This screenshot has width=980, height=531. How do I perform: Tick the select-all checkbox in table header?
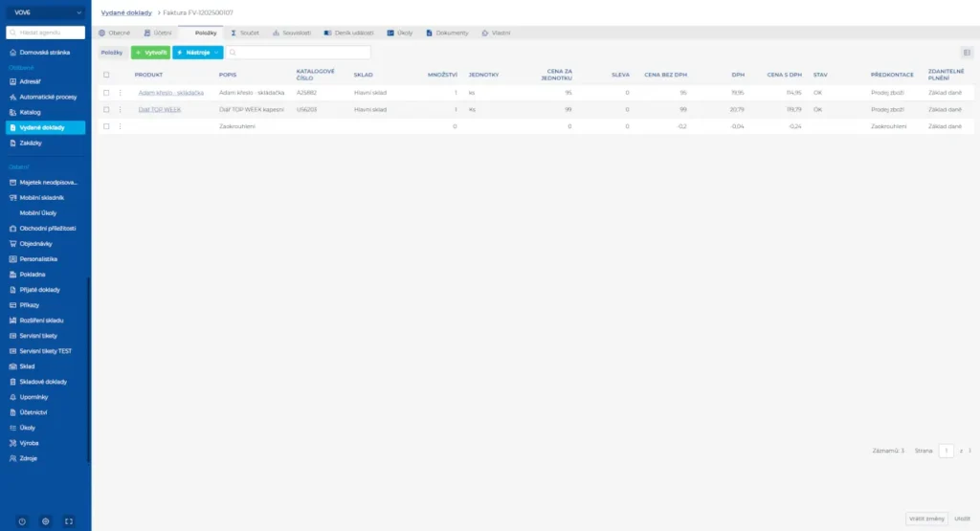[106, 75]
